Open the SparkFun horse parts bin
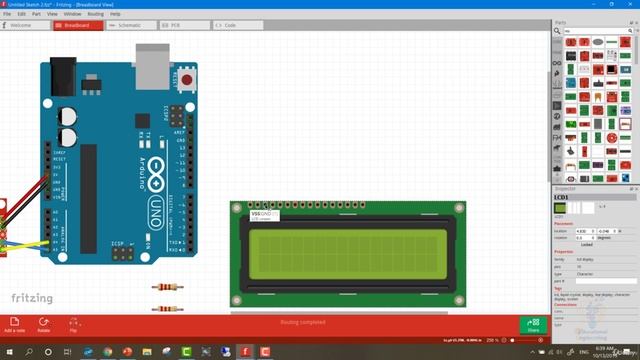Screen dimensions: 640x360 coord(557,148)
